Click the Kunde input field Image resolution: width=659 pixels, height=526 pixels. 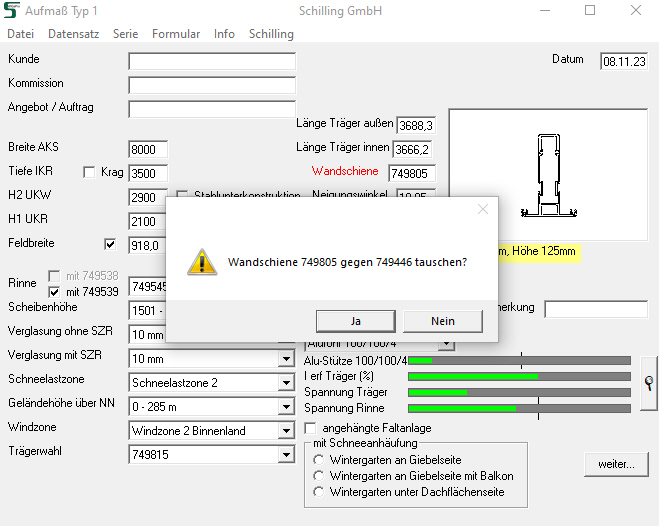pos(212,61)
